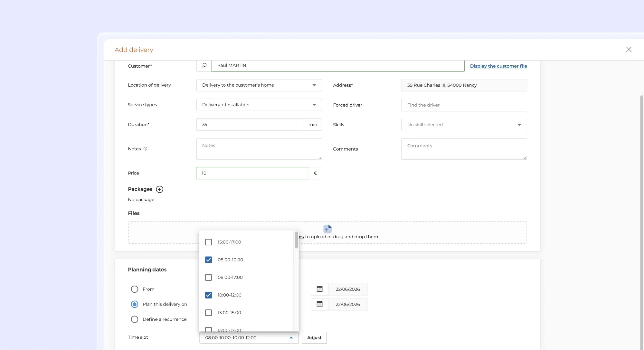Select the From radio option
Screen dimensions: 644x350
click(x=135, y=289)
